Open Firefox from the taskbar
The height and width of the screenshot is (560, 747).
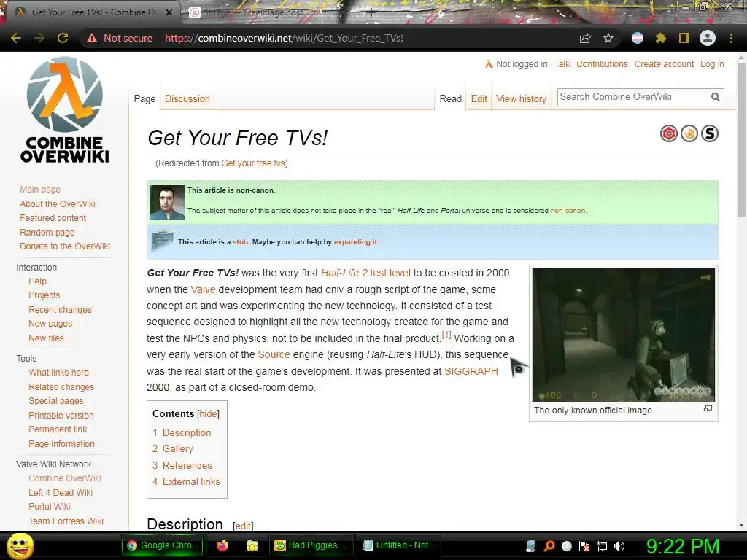coord(222,545)
